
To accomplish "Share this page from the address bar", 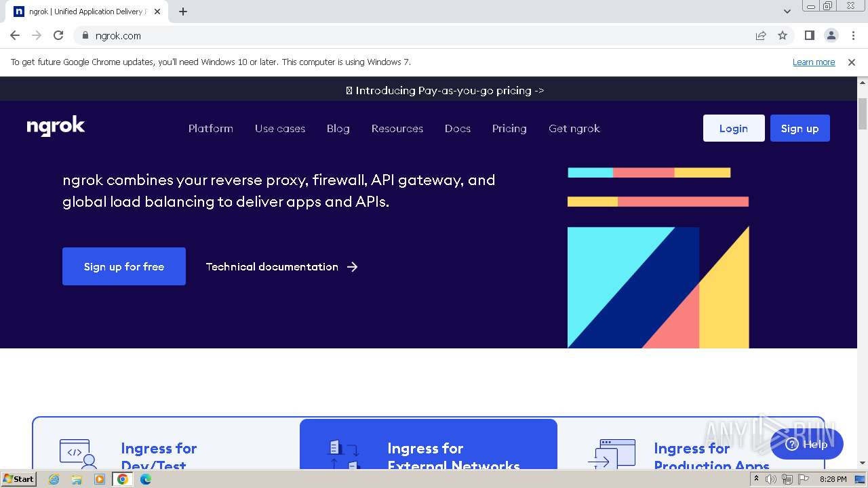I will point(761,35).
